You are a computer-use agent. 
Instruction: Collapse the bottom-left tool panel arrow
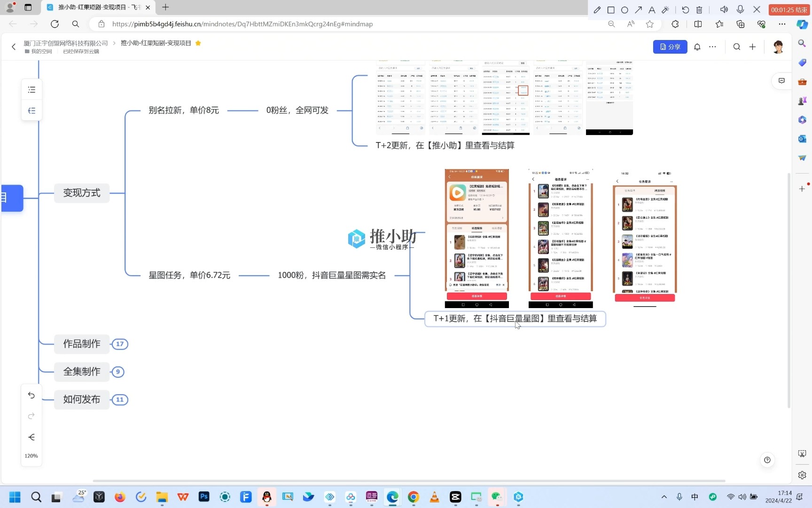coord(31,437)
